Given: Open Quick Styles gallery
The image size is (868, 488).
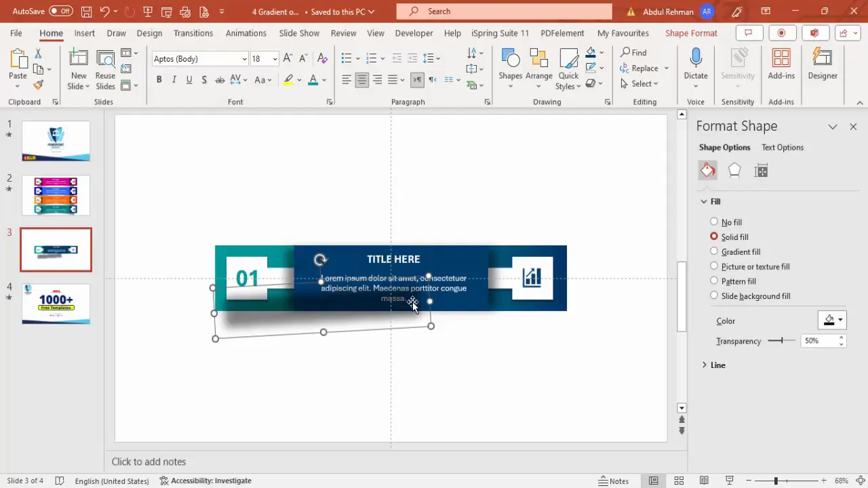Looking at the screenshot, I should click(x=568, y=68).
